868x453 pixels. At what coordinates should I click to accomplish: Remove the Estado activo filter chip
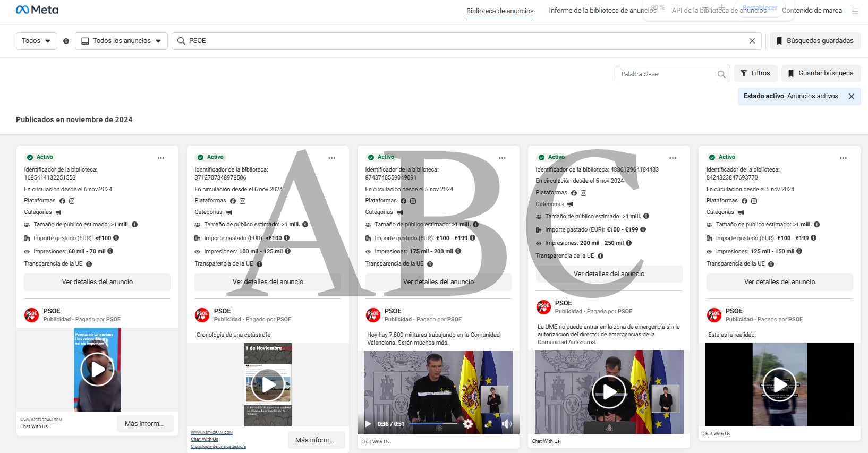[852, 96]
